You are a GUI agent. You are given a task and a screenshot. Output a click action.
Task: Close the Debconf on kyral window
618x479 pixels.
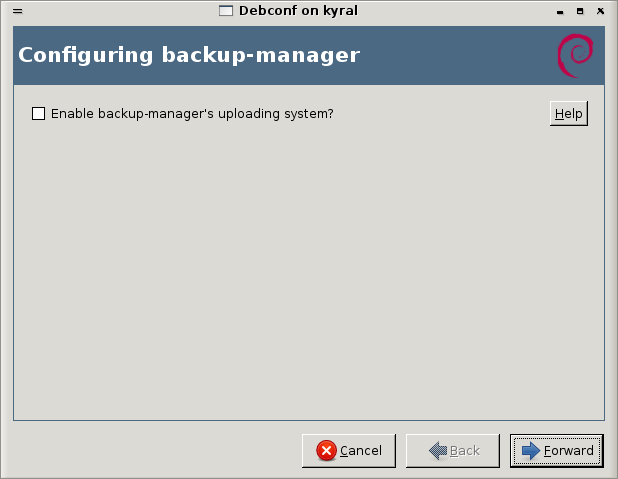coord(600,11)
